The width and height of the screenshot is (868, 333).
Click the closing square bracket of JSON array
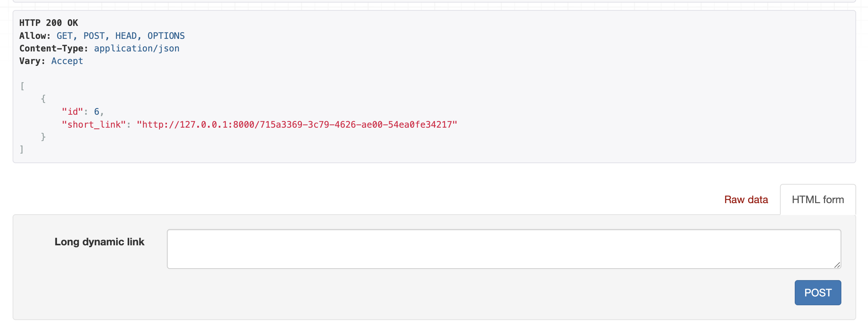pyautogui.click(x=22, y=149)
